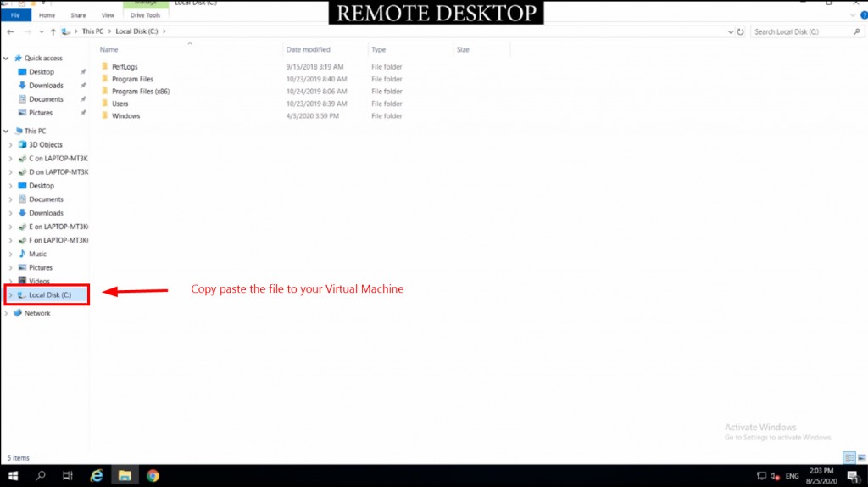This screenshot has width=868, height=487.
Task: Collapse the This PC tree node
Action: tap(6, 132)
